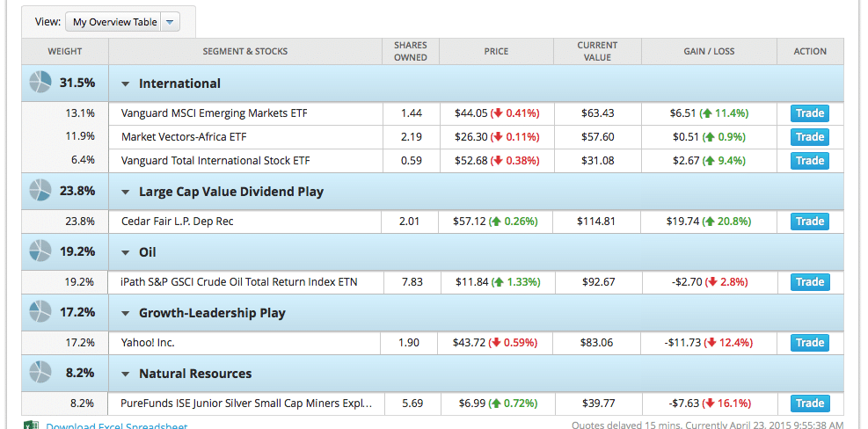Screen dimensions: 868x429
Task: Click the 20.8% gain for Cedar Fair
Action: (726, 222)
